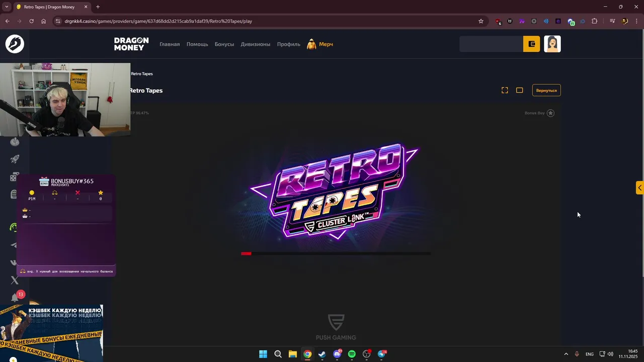
Task: Click the Dragon Money round logo icon
Action: click(15, 44)
